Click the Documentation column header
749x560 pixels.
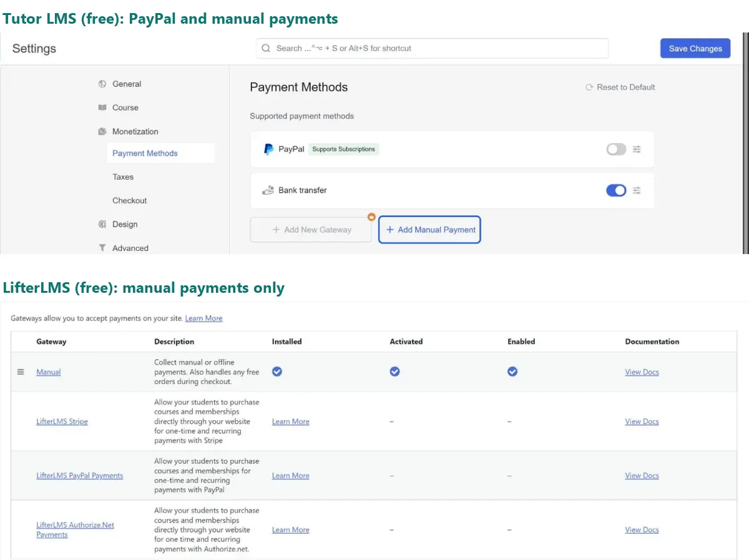click(x=652, y=341)
